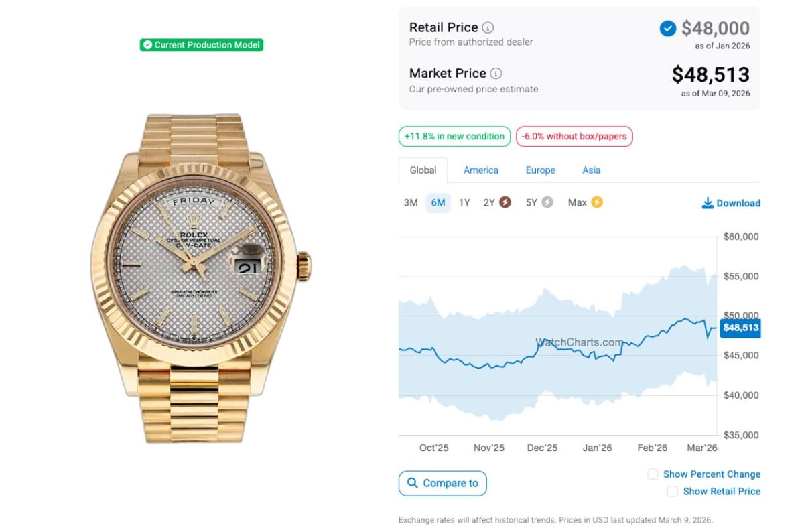The image size is (804, 532).
Task: Enable Show Retail Price checkbox
Action: (x=673, y=492)
